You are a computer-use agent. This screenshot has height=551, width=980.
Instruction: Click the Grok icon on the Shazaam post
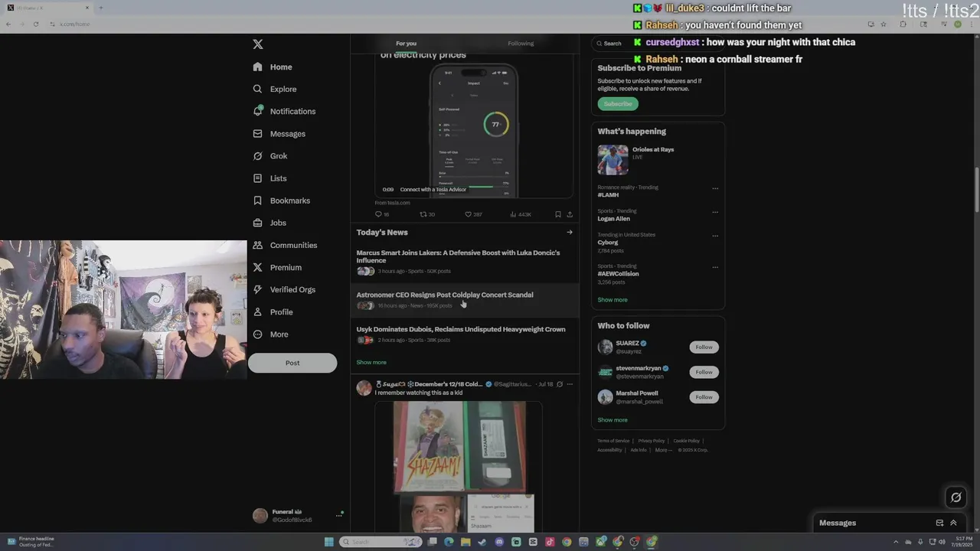560,384
